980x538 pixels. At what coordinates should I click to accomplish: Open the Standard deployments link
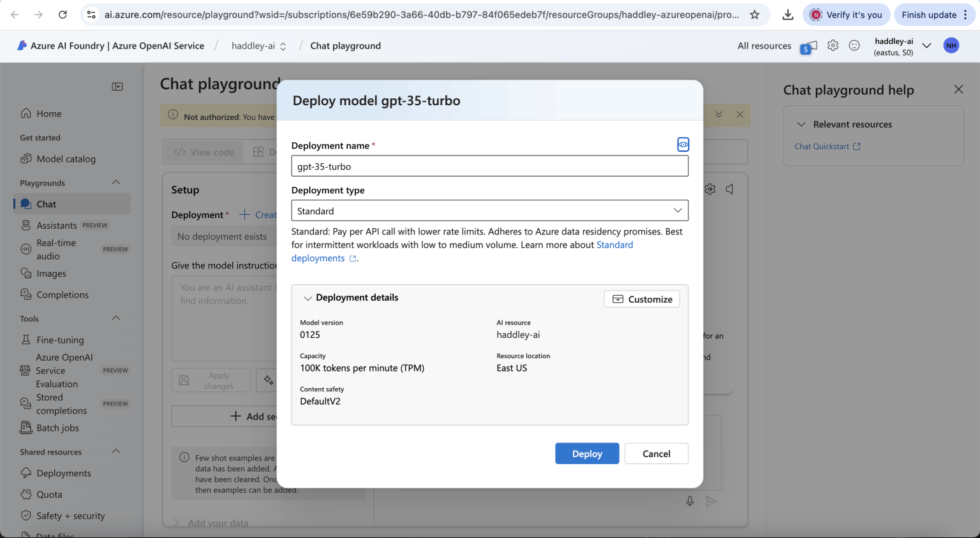(614, 245)
